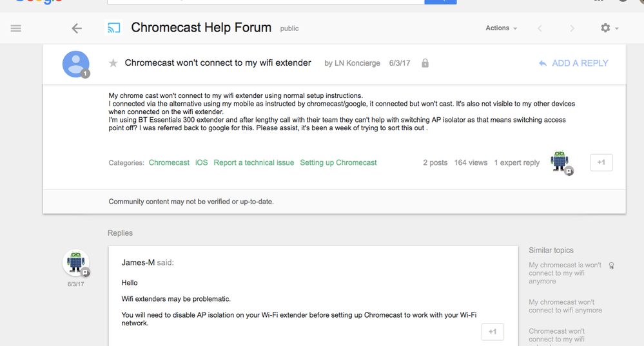
Task: Open the iOS category link
Action: click(x=202, y=163)
